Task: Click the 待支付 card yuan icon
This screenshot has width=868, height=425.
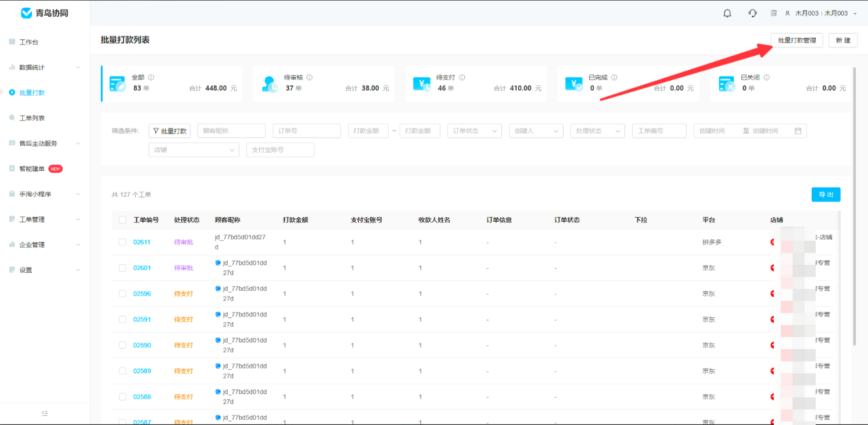Action: pyautogui.click(x=422, y=84)
